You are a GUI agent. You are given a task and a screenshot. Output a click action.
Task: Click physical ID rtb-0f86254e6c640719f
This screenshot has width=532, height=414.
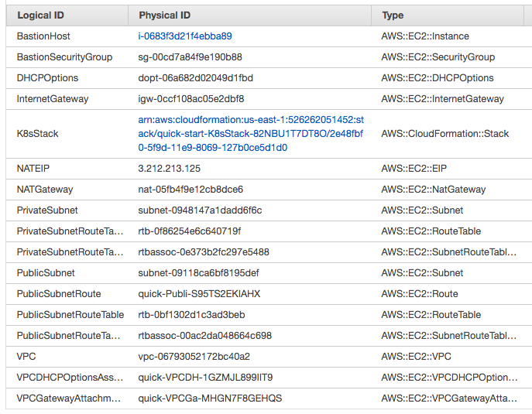189,231
